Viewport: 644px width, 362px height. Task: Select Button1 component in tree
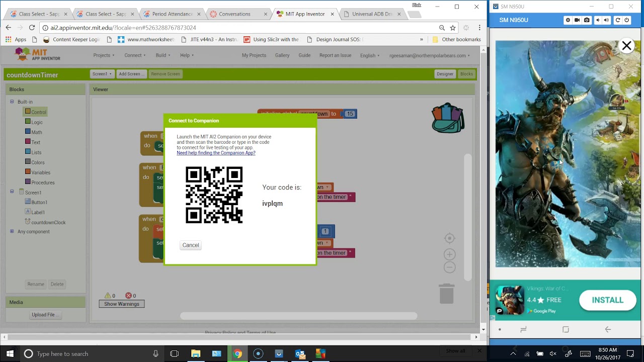pos(36,202)
